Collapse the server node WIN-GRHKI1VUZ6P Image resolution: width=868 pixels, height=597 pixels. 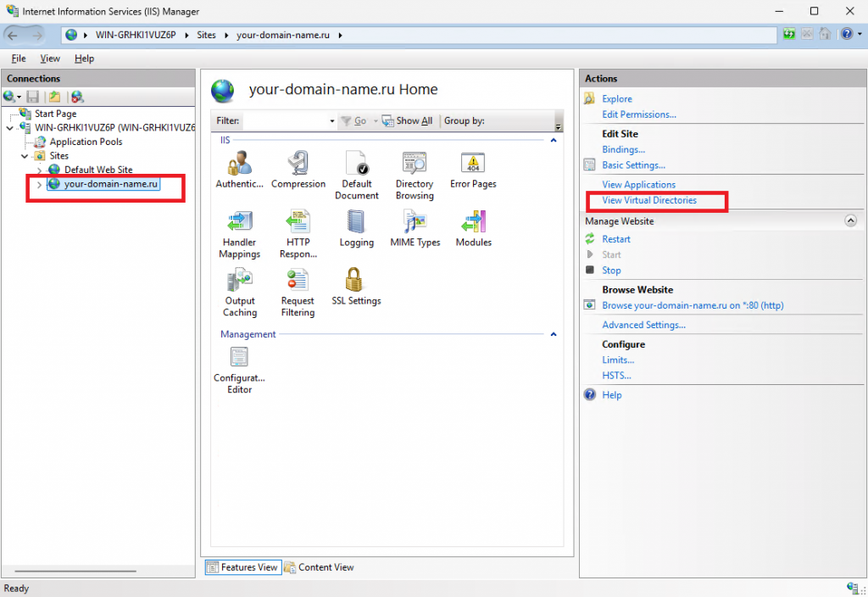(9, 128)
